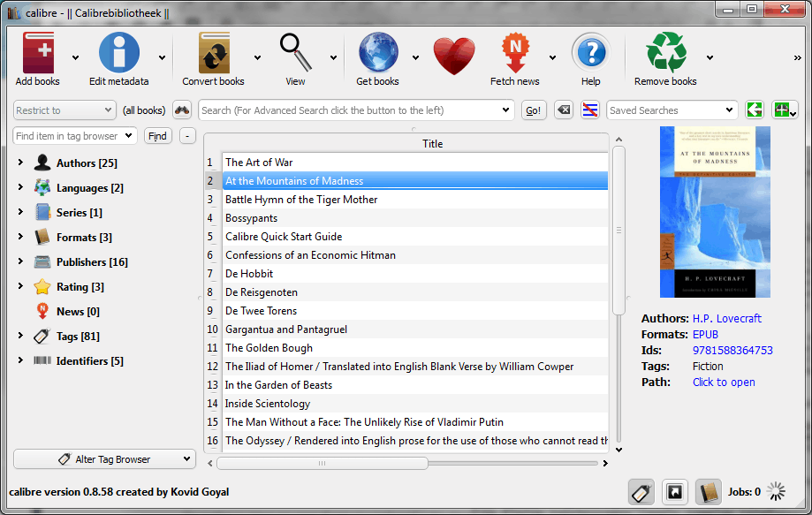
Task: Open Fetch news dropdown arrow
Action: pyautogui.click(x=552, y=58)
